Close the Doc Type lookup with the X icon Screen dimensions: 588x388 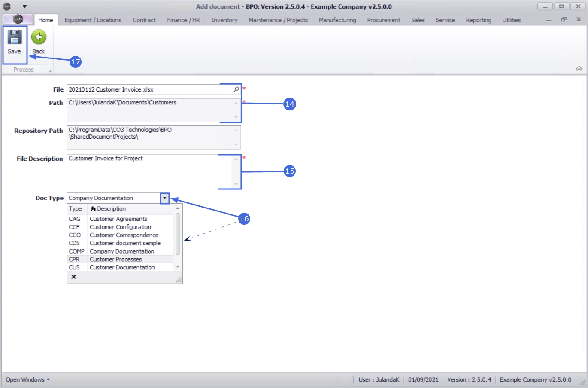pos(74,277)
